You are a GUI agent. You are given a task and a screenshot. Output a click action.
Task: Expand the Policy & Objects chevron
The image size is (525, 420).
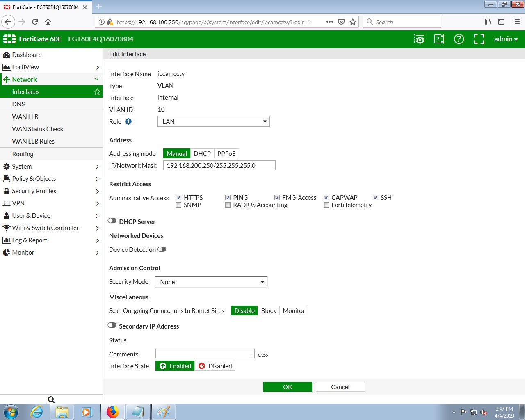tap(97, 179)
